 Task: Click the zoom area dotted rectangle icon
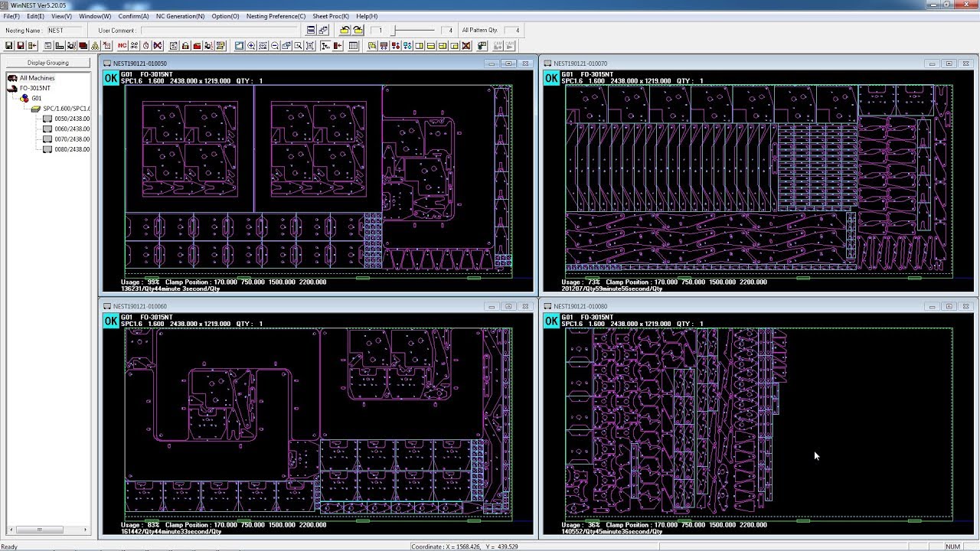tap(263, 46)
